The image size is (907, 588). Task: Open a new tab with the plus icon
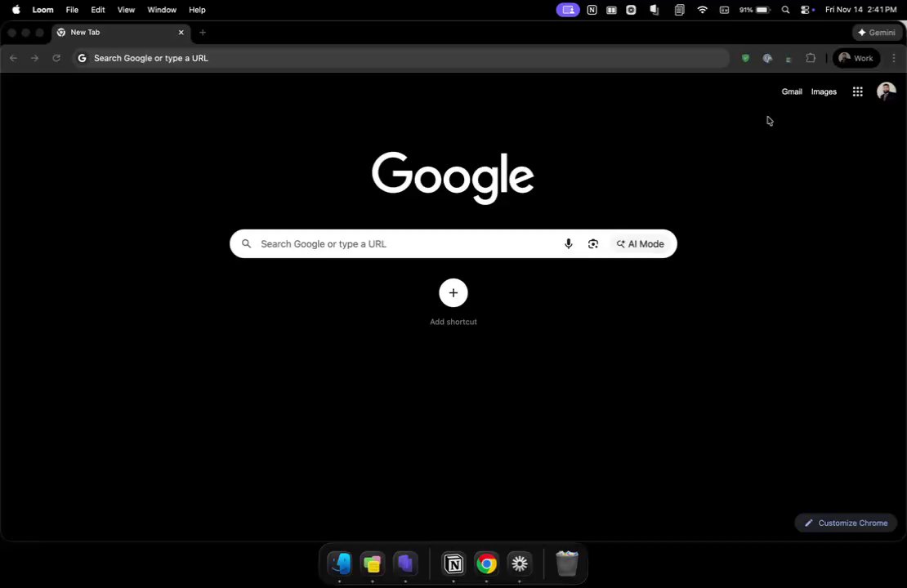(203, 33)
